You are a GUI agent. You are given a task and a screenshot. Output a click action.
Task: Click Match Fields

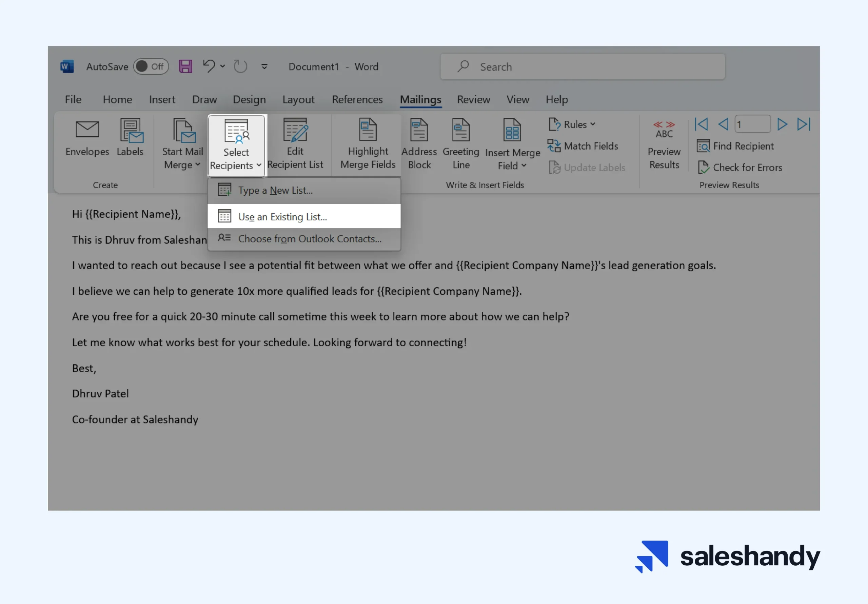point(583,146)
